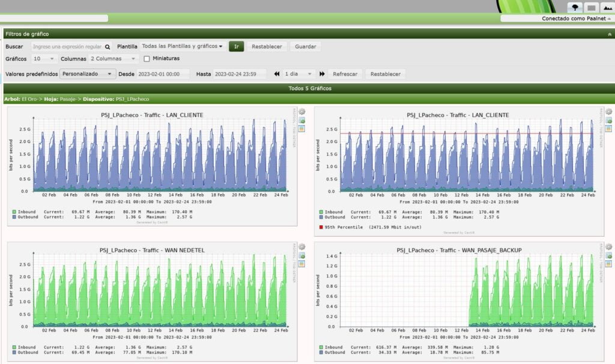Viewport: 615px width, 364px height.
Task: Click gear icon of first LAN_CLIENTE graph
Action: [x=302, y=112]
